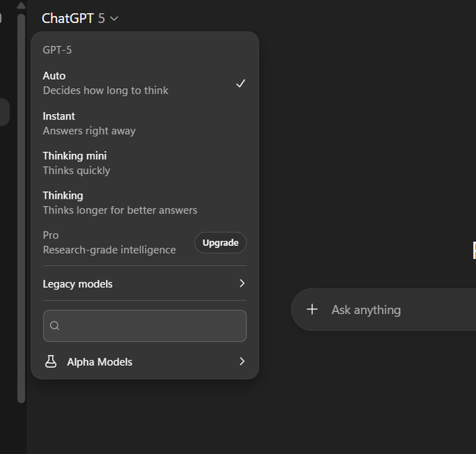Choose Thinking for better answers
The height and width of the screenshot is (454, 476).
pos(145,203)
